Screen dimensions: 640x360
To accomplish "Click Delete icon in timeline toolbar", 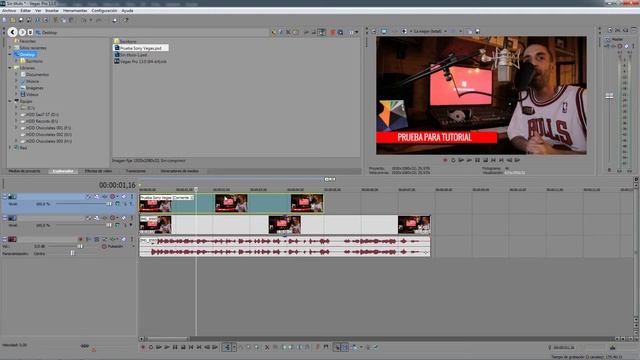I will [267, 347].
